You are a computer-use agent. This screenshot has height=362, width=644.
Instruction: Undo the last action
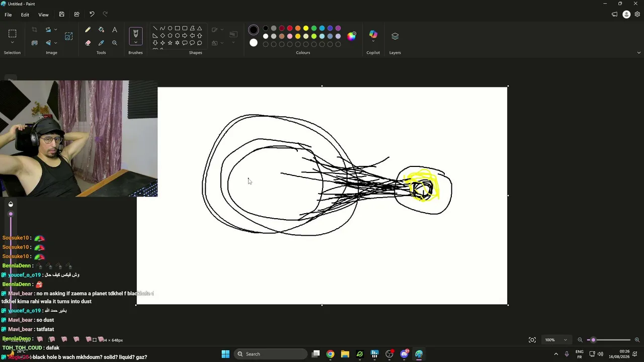(x=92, y=15)
